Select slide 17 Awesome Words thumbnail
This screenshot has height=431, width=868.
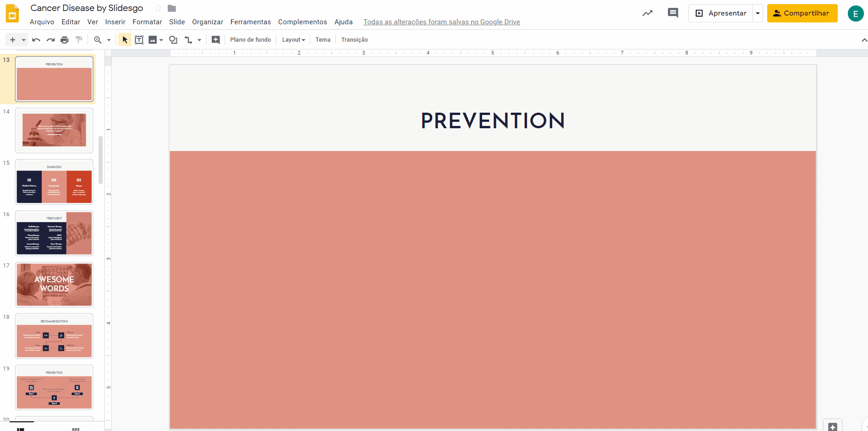tap(54, 284)
